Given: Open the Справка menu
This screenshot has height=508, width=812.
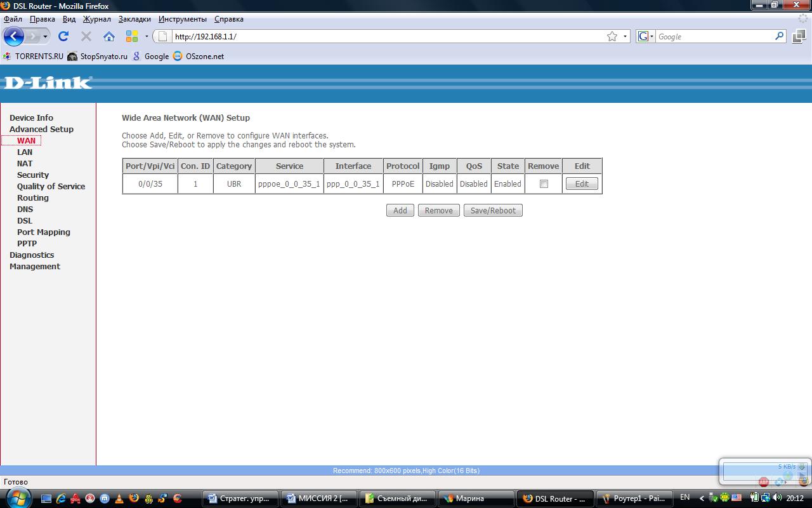Looking at the screenshot, I should point(229,19).
